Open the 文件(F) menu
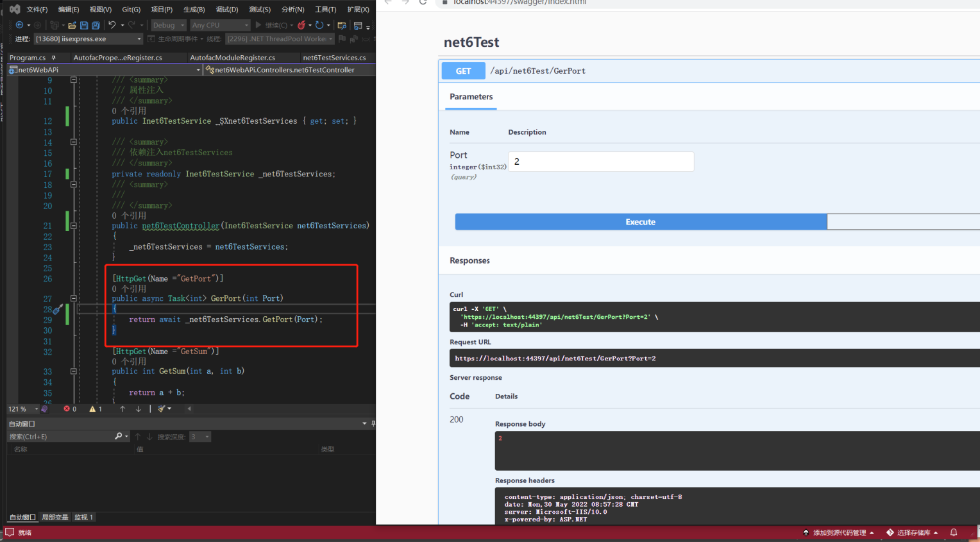Screen dimensions: 980x542 pos(37,9)
